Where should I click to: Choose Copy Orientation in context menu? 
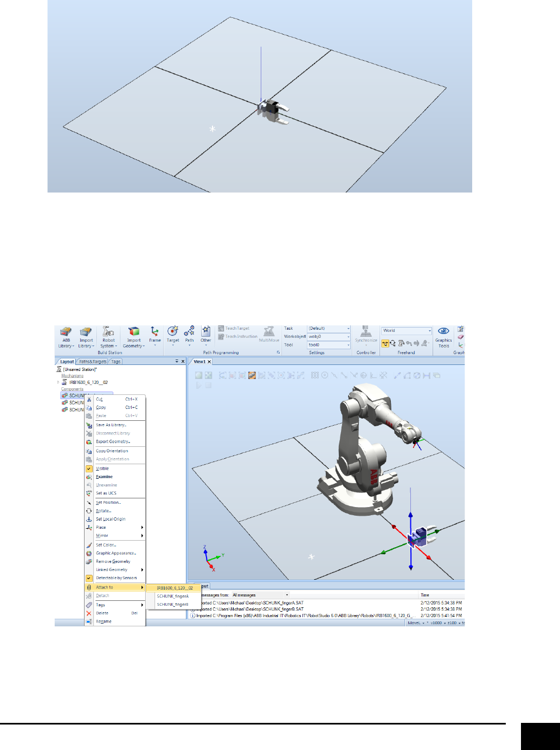tap(115, 451)
